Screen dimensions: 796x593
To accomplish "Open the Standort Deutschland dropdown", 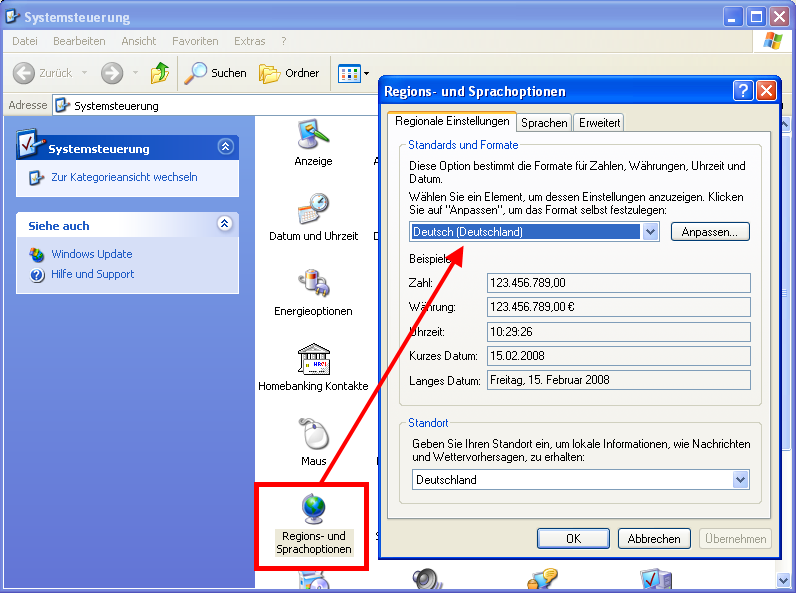I will tap(740, 480).
